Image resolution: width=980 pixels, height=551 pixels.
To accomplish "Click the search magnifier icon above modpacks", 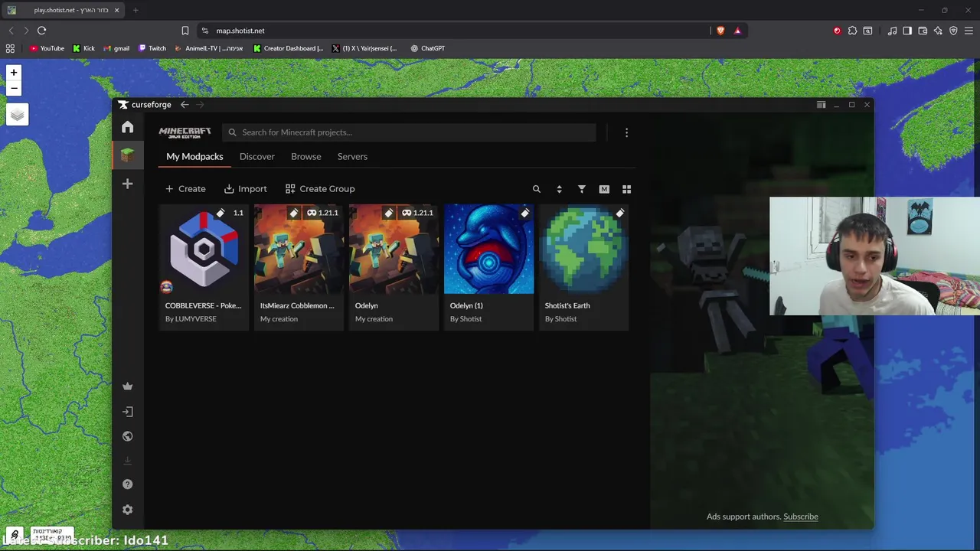I will tap(537, 189).
